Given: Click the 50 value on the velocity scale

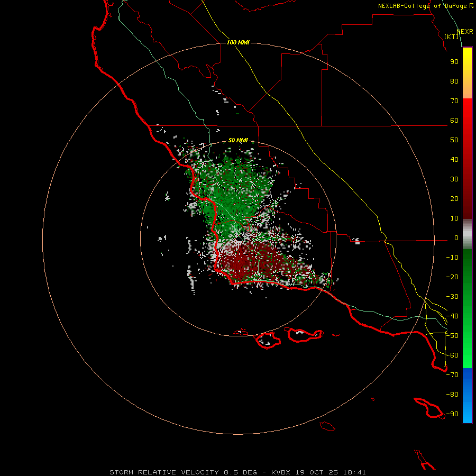Looking at the screenshot, I should coord(454,140).
